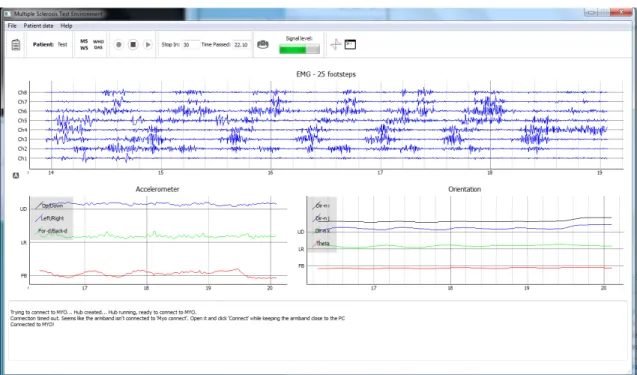Toggle Forward/Backward series in Accelerometer legend
Viewport: 637px width, 375px height.
coord(52,231)
